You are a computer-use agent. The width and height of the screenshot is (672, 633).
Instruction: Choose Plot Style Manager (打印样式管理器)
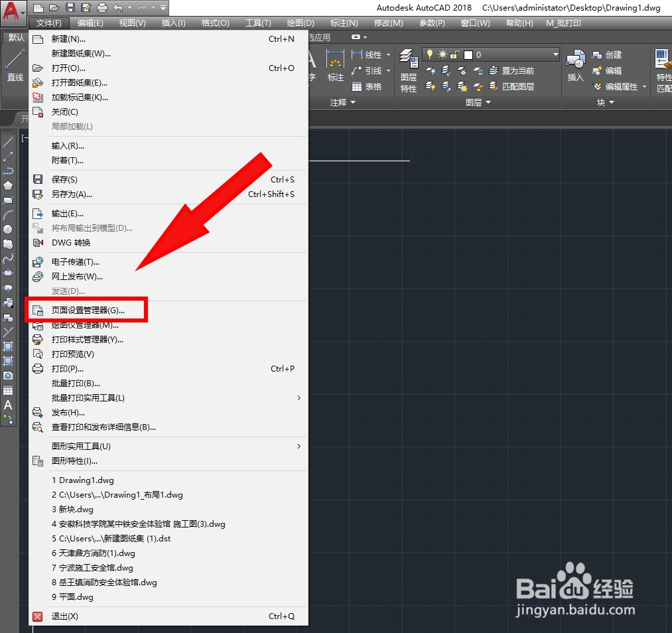pos(168,340)
